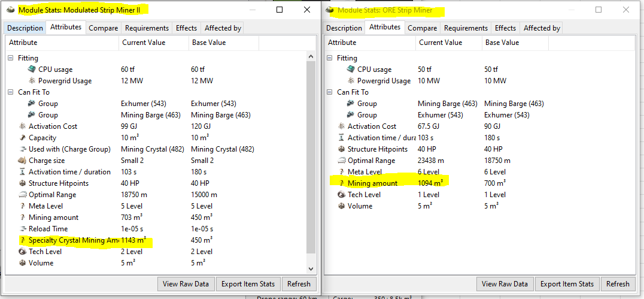
Task: Click Structure Hitpoints icon in Modulated Strip Miner II window
Action: pyautogui.click(x=22, y=183)
